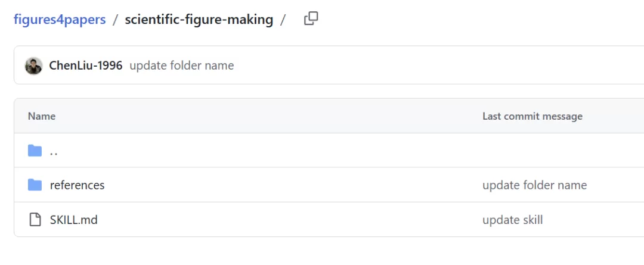Open latest commit message beside ChenLiu-1996
Viewport: 644px width, 265px height.
(x=181, y=66)
